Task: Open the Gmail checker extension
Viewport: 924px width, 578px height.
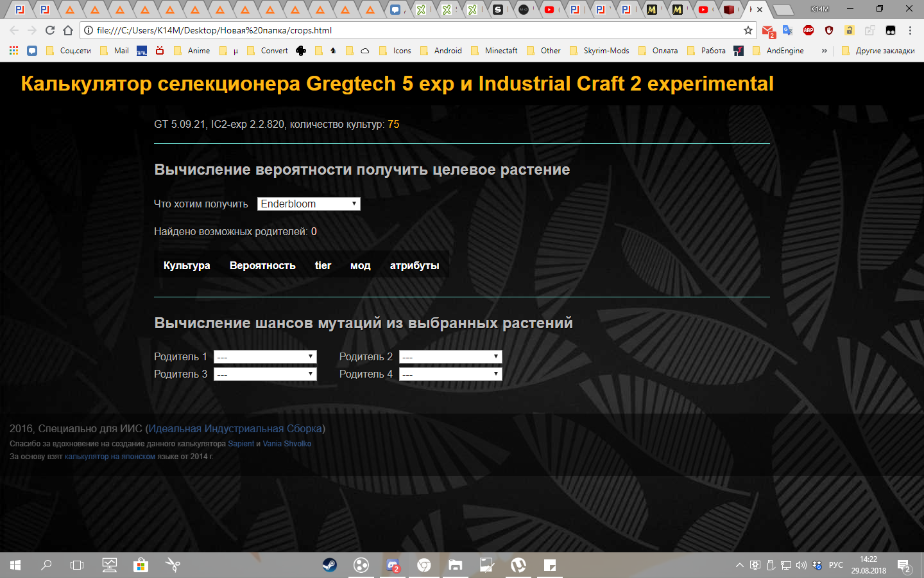Action: click(768, 30)
